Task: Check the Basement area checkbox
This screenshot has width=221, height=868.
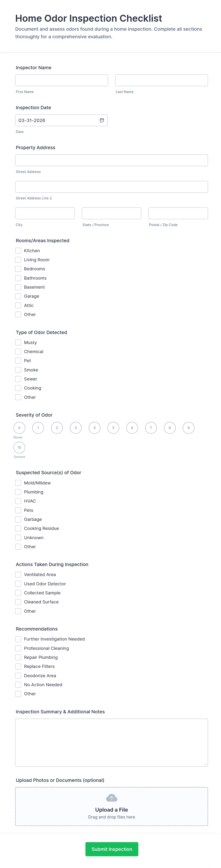Action: (18, 287)
